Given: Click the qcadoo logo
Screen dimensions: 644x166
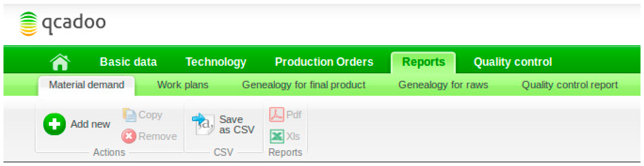Looking at the screenshot, I should [x=62, y=23].
